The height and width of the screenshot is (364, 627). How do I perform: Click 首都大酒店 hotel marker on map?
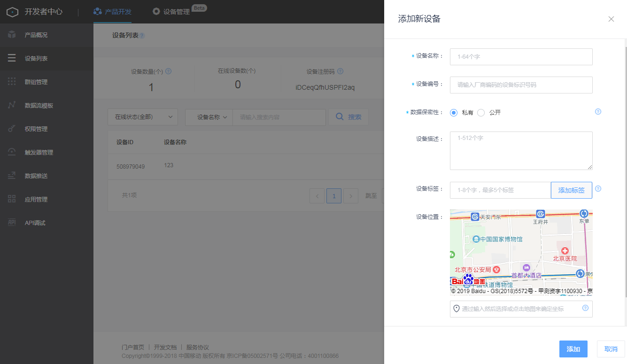526,267
